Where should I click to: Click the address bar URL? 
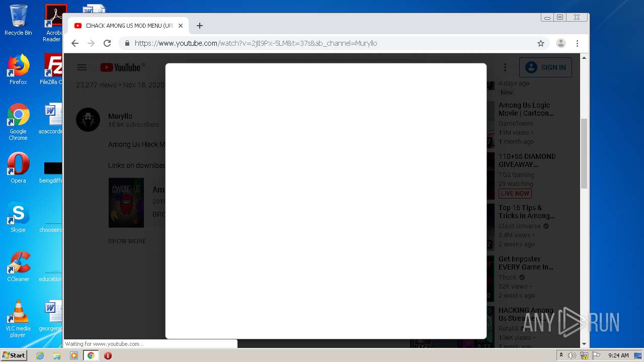tap(256, 43)
